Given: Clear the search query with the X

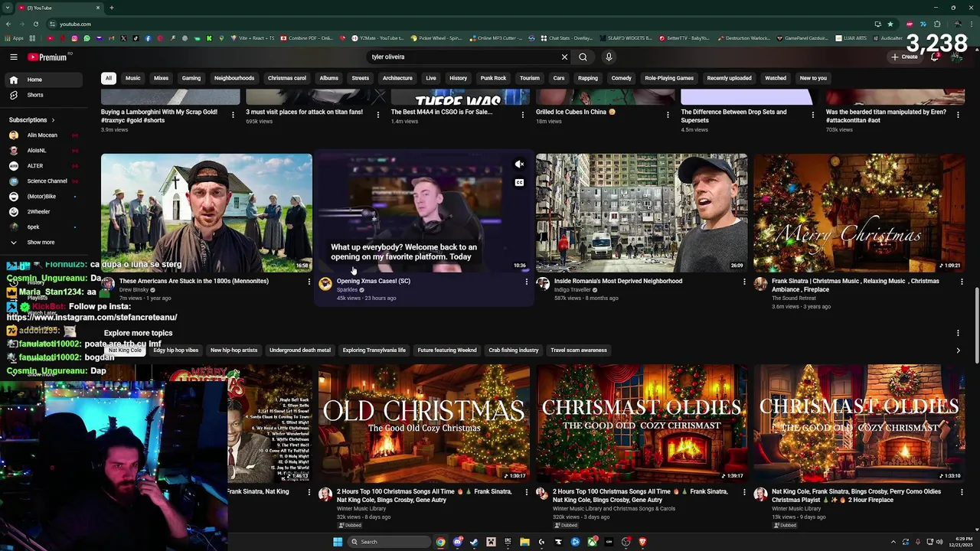Looking at the screenshot, I should pos(564,57).
